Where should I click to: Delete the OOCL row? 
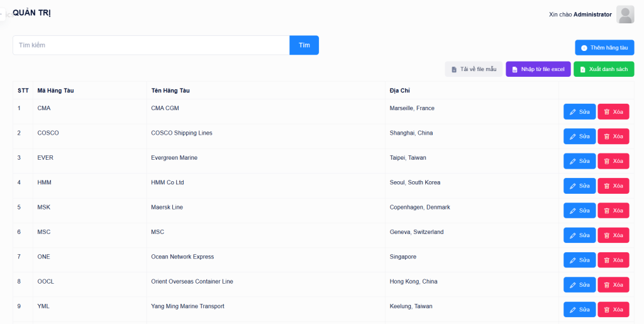tap(613, 285)
